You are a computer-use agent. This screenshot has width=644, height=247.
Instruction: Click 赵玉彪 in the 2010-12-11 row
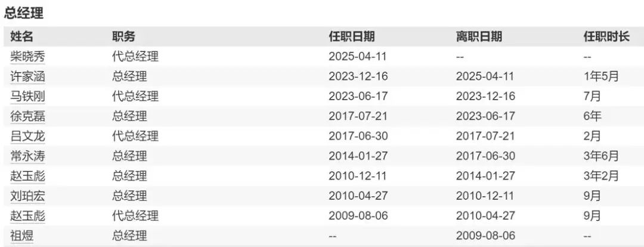27,176
